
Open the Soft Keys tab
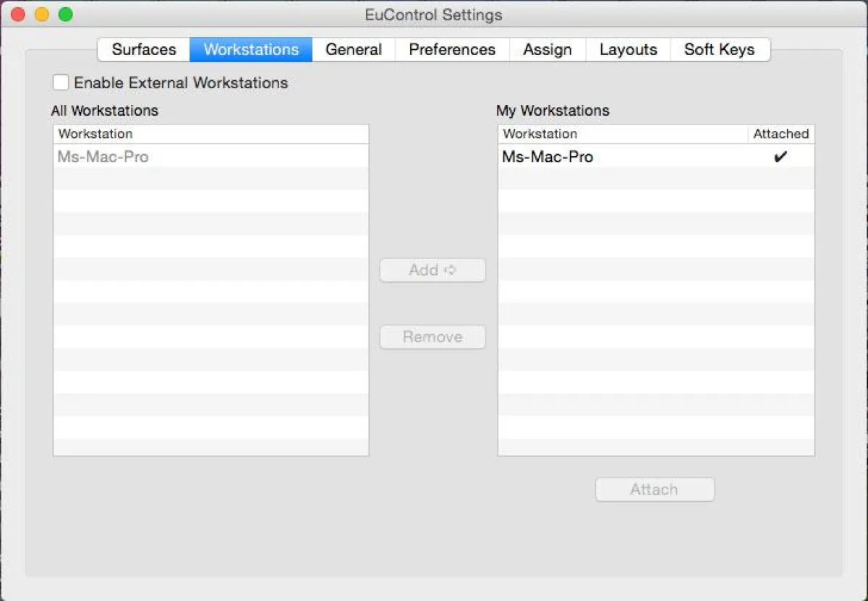720,50
